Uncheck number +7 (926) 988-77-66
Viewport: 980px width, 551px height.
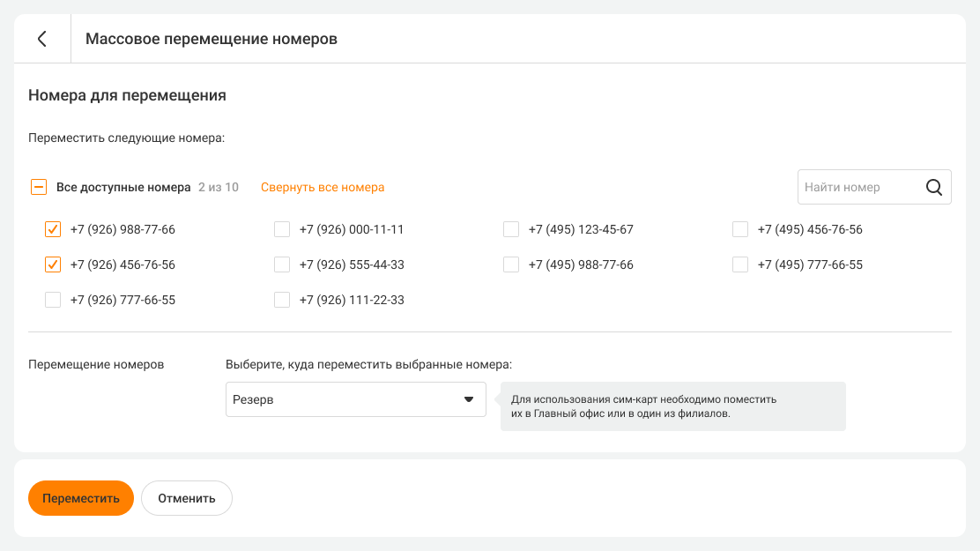53,229
